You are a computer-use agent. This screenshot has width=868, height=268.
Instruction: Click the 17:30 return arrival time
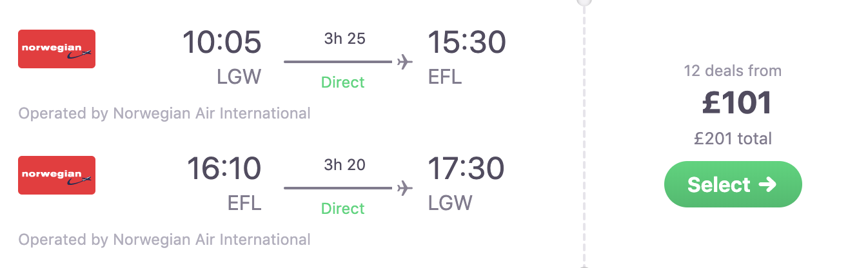[466, 169]
